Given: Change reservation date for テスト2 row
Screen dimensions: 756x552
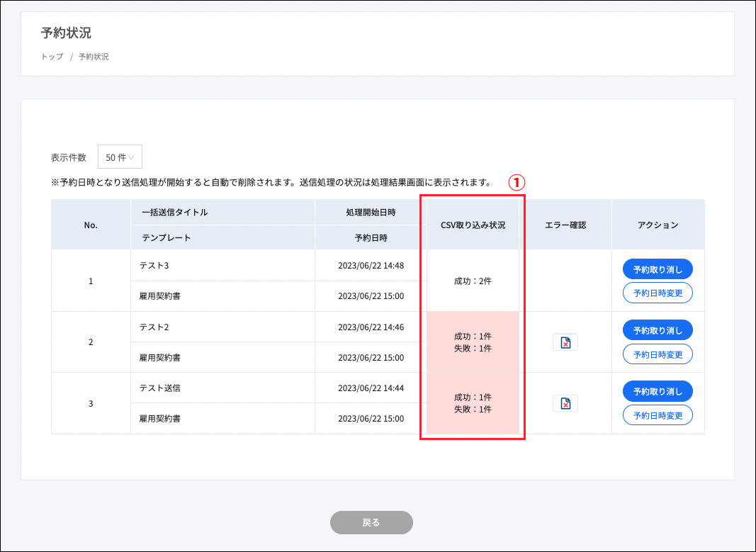Looking at the screenshot, I should [657, 354].
